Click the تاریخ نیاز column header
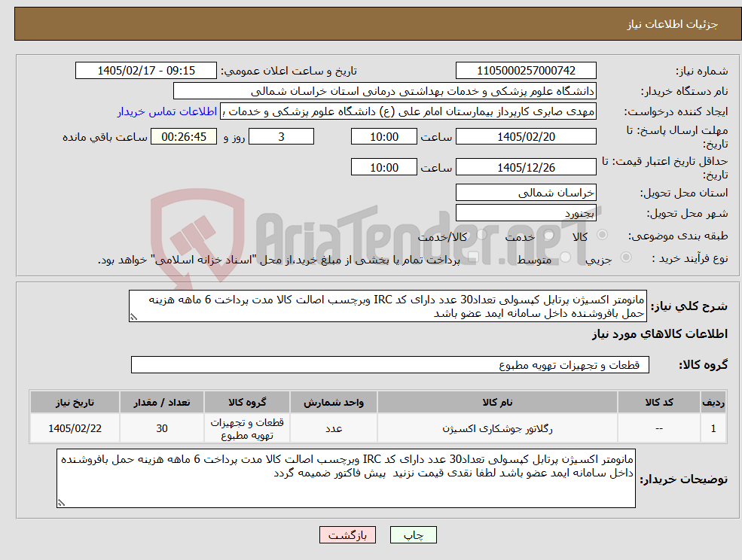This screenshot has width=742, height=560. (75, 403)
